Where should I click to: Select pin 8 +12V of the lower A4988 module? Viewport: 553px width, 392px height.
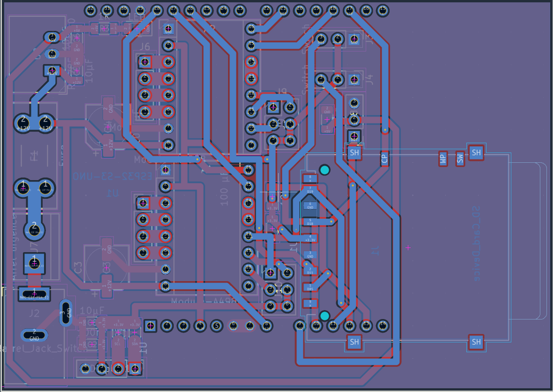pyautogui.click(x=165, y=286)
